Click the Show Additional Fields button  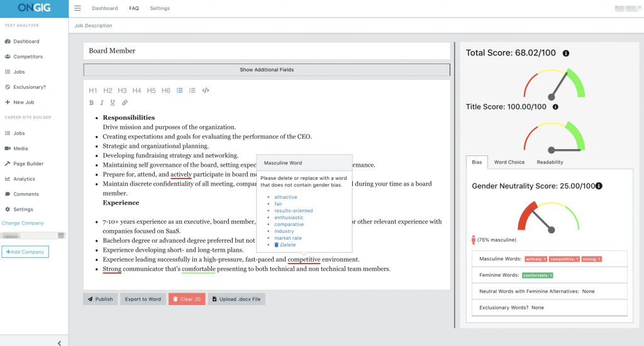[x=267, y=70]
